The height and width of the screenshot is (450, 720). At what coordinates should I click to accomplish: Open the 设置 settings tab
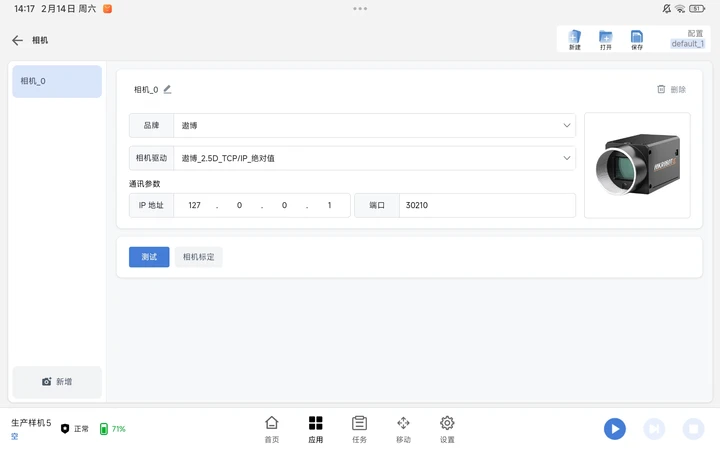point(447,429)
